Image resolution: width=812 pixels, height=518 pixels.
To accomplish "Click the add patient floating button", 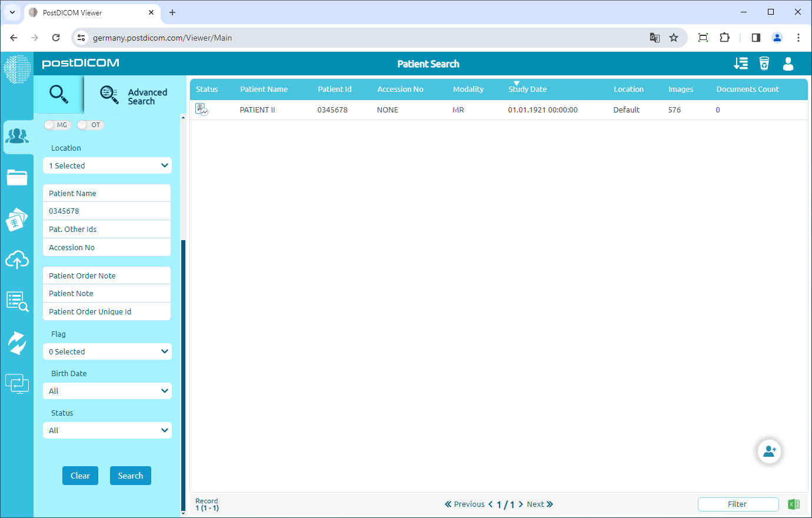I will pos(769,451).
